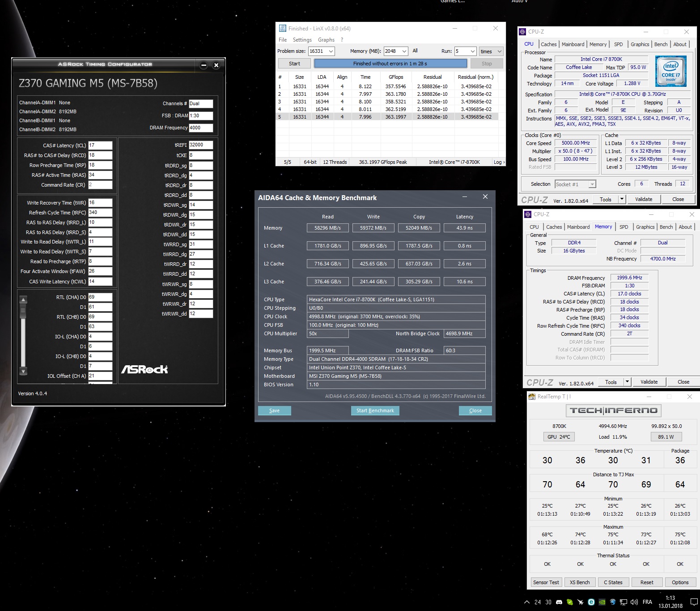Viewport: 700px width, 611px height.
Task: Click the Intel Core i7 logo badge
Action: click(x=670, y=70)
